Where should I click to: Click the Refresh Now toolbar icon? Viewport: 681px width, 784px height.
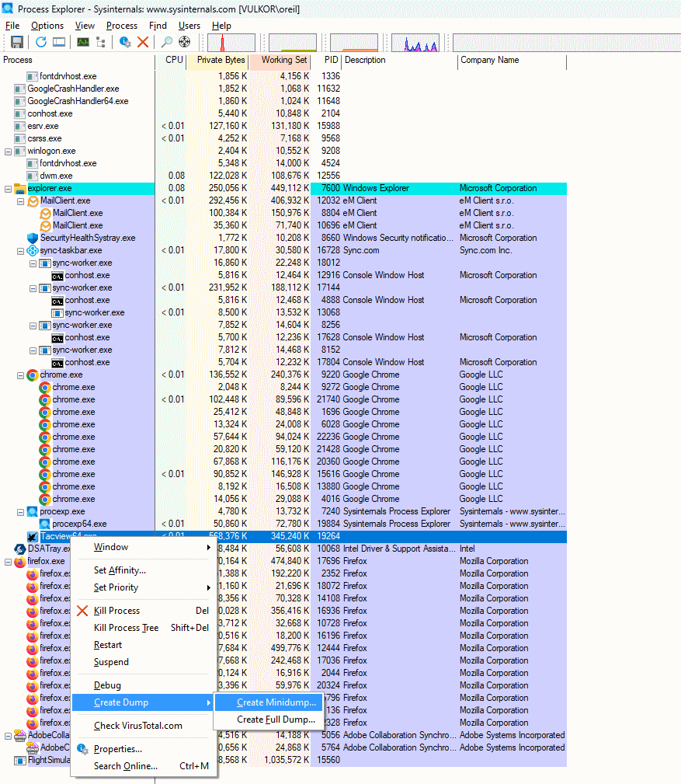(41, 43)
